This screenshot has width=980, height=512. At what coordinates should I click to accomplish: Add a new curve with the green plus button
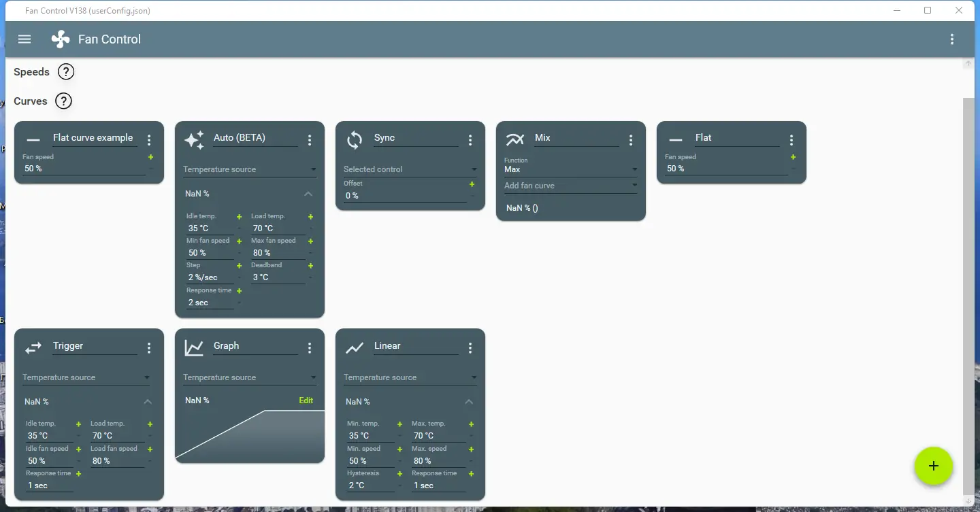(x=934, y=466)
